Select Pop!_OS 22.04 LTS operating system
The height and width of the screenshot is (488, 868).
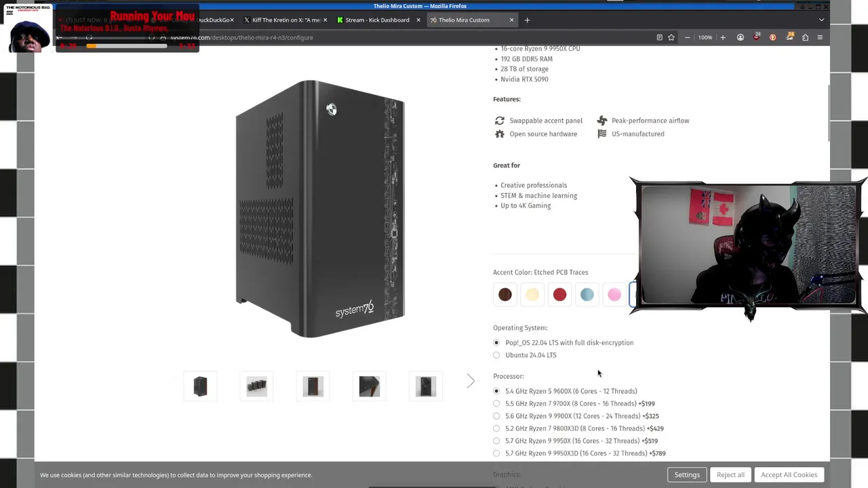tap(496, 343)
